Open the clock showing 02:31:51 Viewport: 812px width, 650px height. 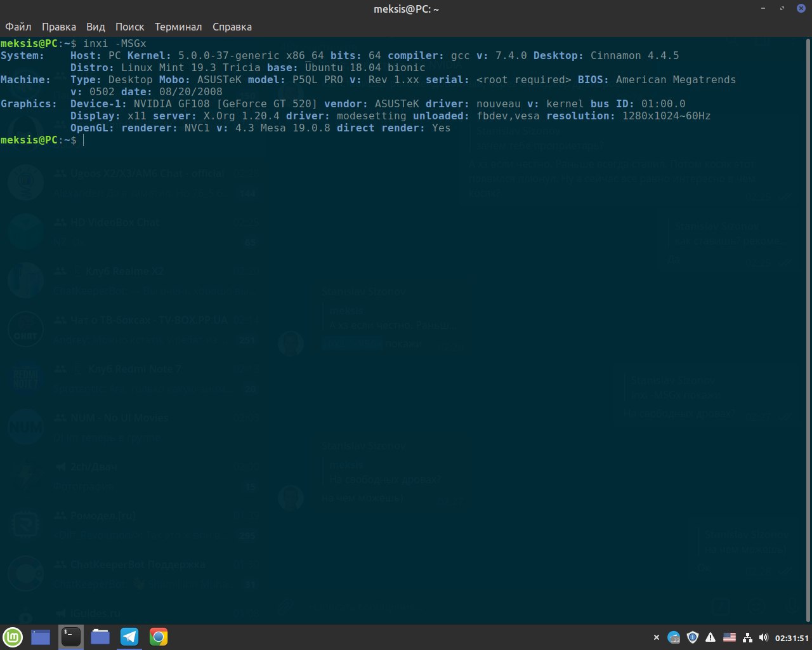click(x=792, y=638)
